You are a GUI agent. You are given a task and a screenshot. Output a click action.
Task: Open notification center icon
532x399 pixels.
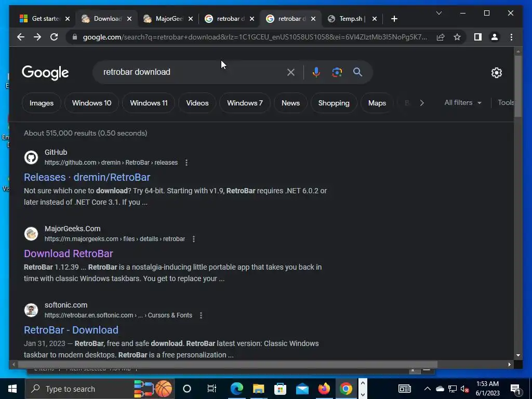[x=515, y=389]
